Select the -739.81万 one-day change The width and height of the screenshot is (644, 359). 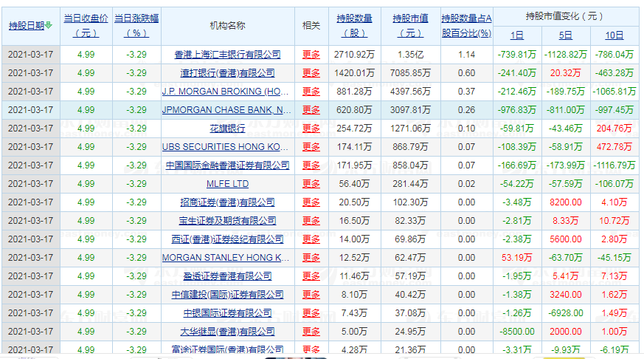click(516, 54)
